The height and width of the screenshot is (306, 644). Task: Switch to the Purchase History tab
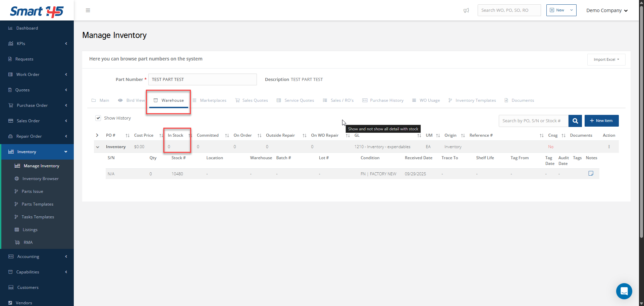point(383,100)
